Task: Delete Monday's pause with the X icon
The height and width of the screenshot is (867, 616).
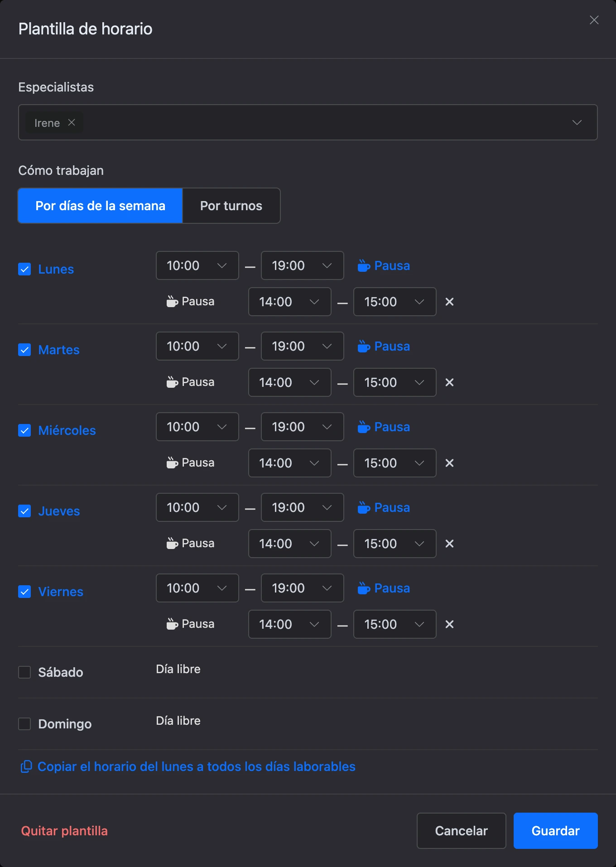Action: tap(449, 302)
